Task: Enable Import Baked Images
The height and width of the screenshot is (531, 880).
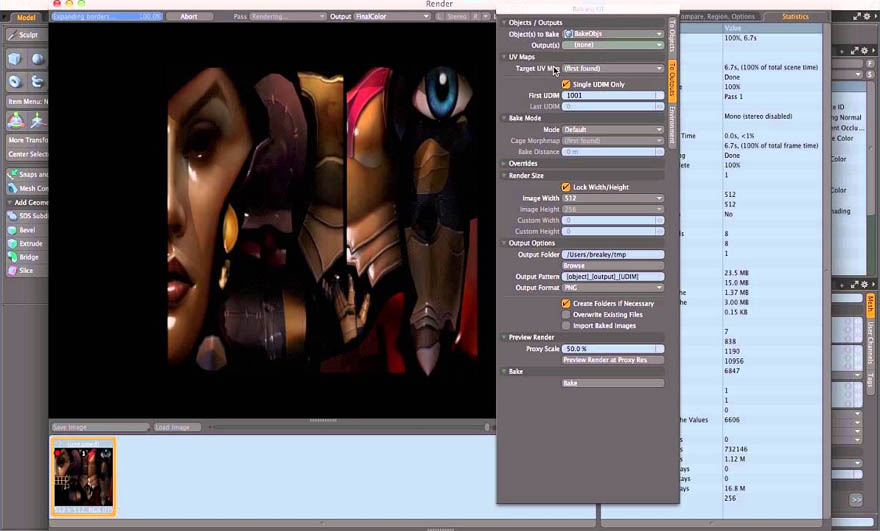Action: 566,326
